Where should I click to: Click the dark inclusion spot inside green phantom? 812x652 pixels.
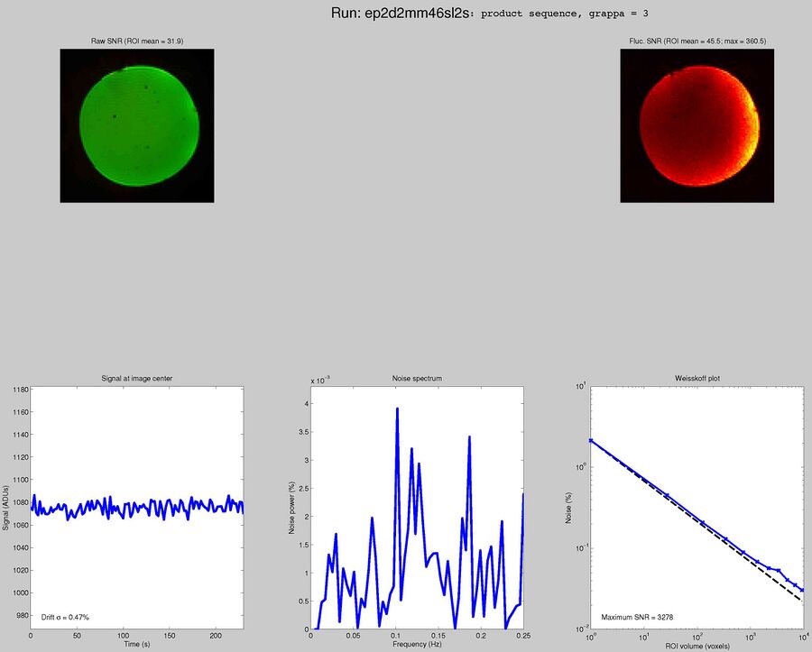click(115, 116)
